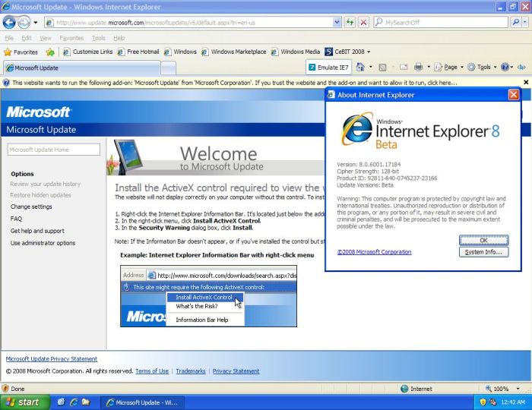Open Use administrator options
The width and height of the screenshot is (532, 410).
(43, 243)
